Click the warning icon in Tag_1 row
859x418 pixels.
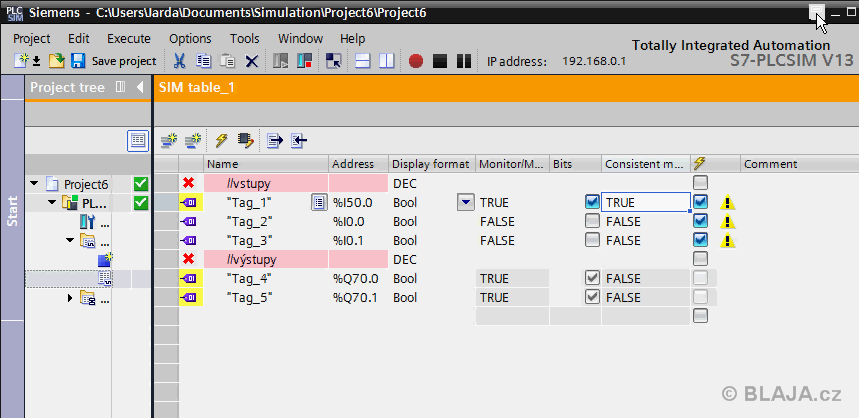click(x=728, y=203)
